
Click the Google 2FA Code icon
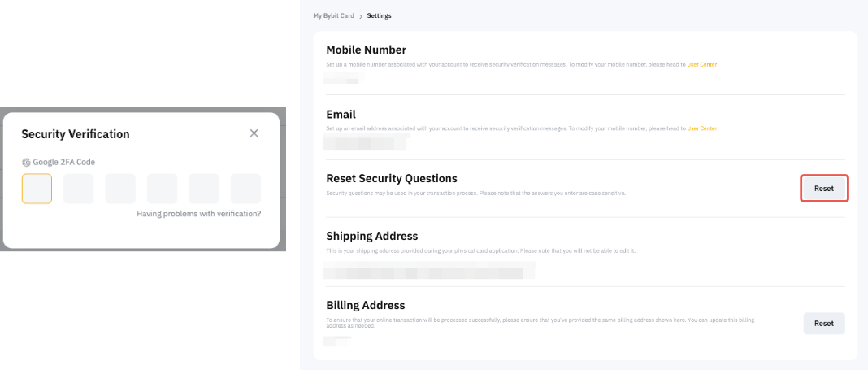[26, 162]
